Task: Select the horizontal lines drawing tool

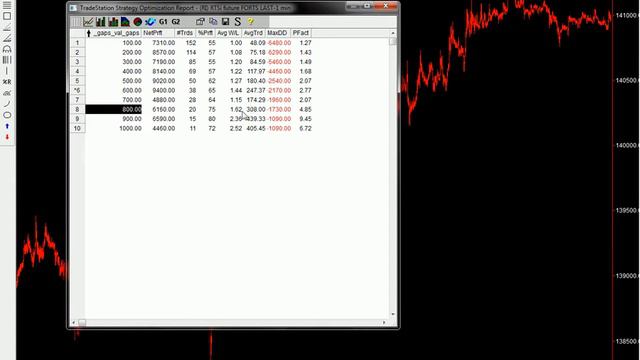Action: 7,5
